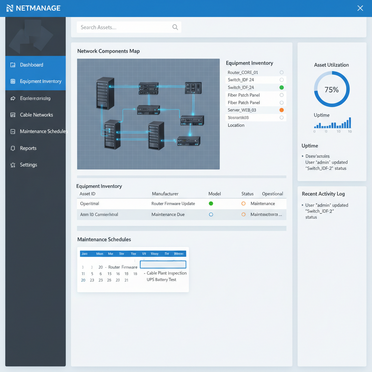Select the top-right device on the network map

click(x=193, y=88)
